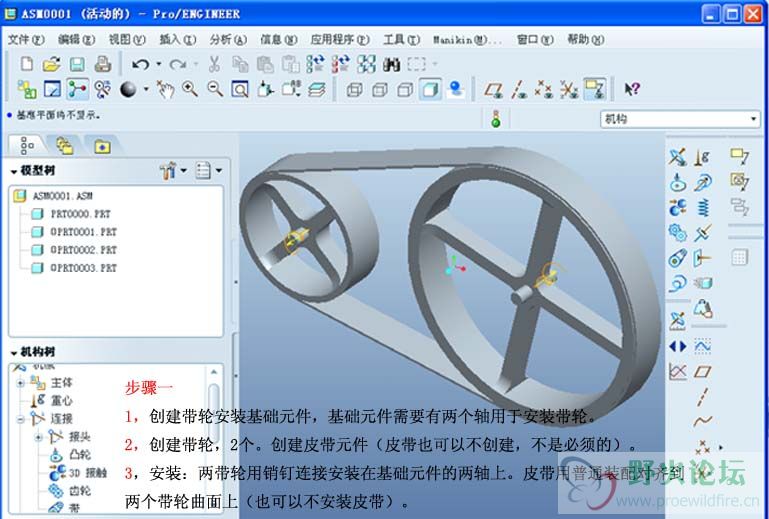Open the shading sphere dropdown arrow
The image size is (769, 519).
[x=146, y=89]
